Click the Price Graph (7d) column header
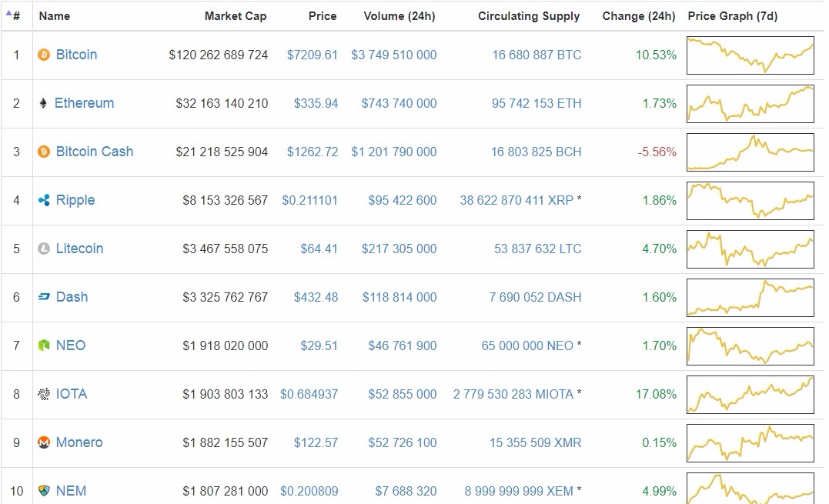Image resolution: width=829 pixels, height=504 pixels. click(732, 16)
